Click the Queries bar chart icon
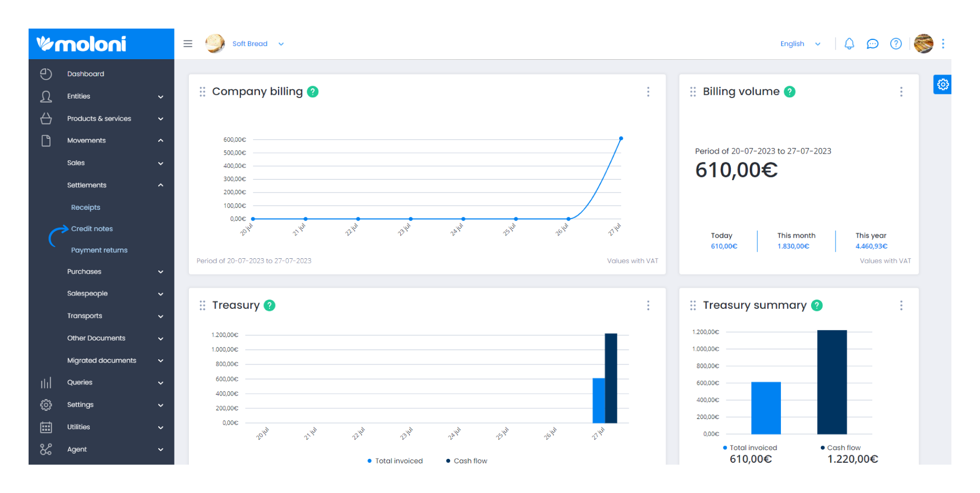Image resolution: width=980 pixels, height=493 pixels. [x=46, y=383]
